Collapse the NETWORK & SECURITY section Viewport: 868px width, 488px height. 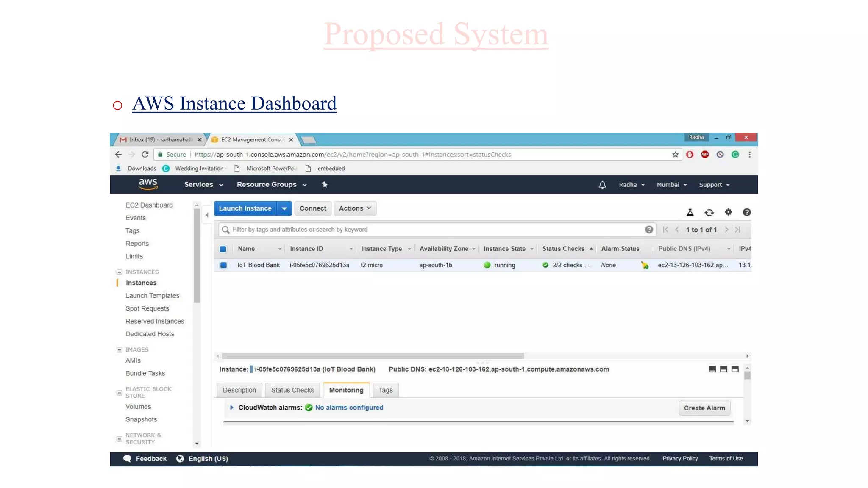click(120, 439)
